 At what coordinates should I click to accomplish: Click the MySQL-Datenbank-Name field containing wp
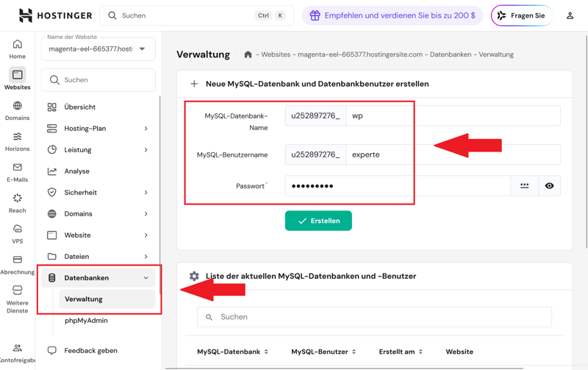coord(453,115)
